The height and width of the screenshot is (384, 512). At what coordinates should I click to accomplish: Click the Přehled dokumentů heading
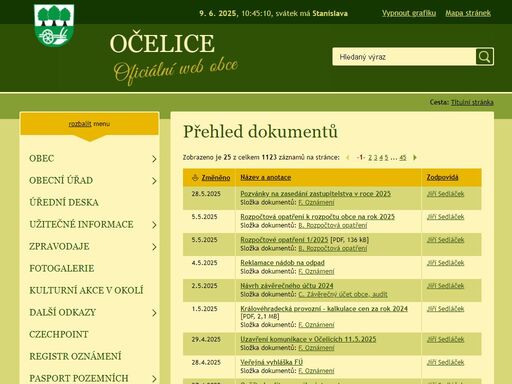coord(260,132)
